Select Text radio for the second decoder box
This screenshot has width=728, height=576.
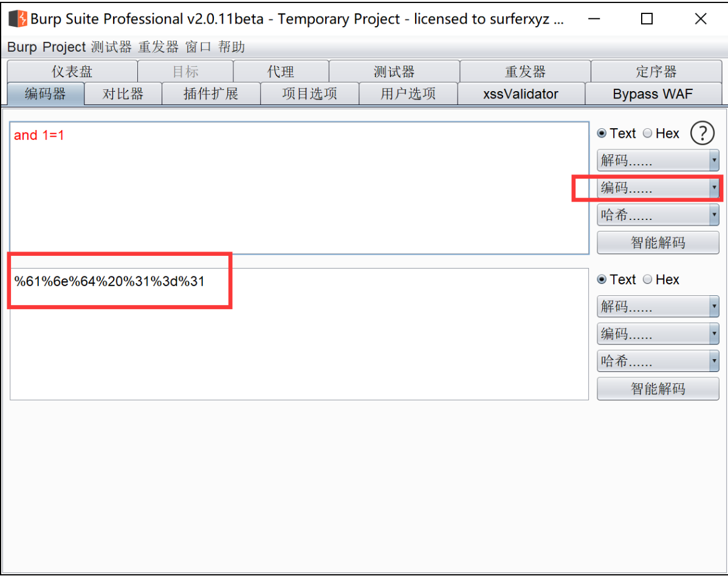[602, 279]
